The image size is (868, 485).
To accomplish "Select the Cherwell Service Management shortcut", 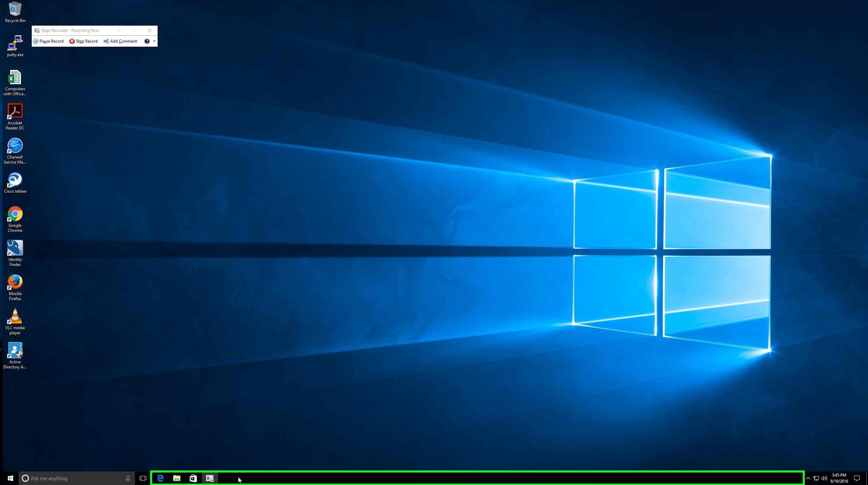I will tap(15, 151).
